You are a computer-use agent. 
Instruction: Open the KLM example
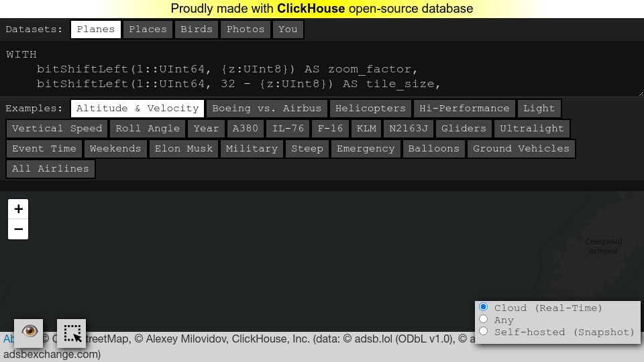pyautogui.click(x=366, y=129)
